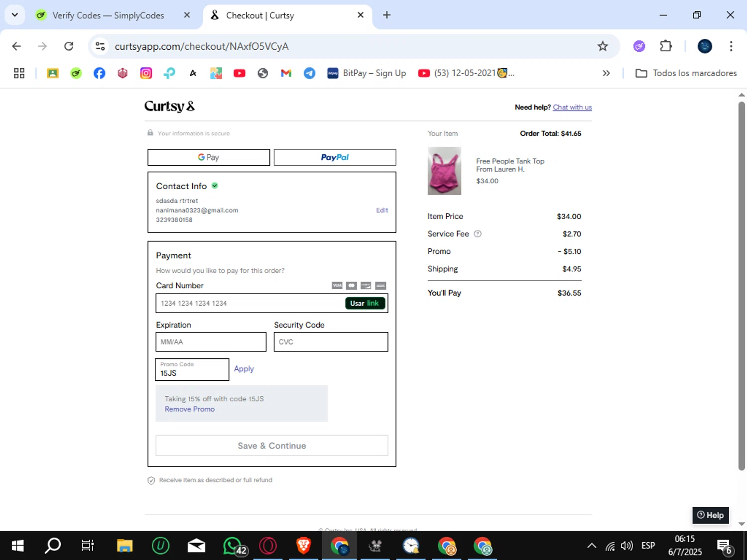Open the volume control in tray
Screen dimensions: 747x560
(627, 546)
